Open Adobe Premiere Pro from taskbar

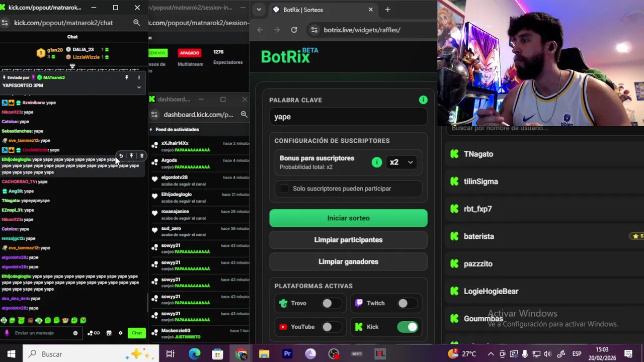(x=287, y=354)
